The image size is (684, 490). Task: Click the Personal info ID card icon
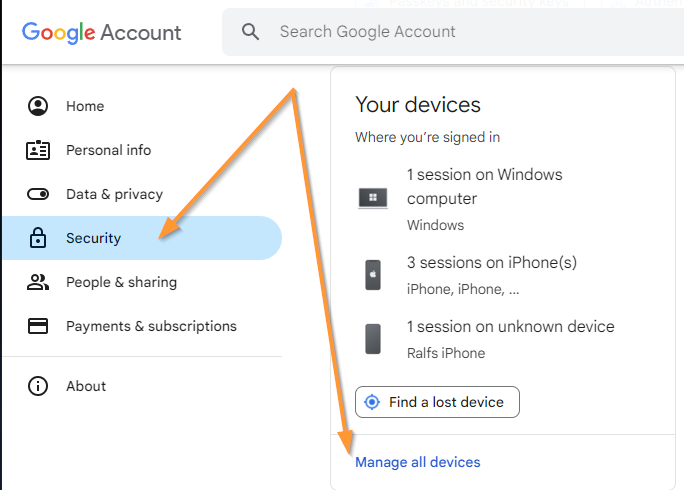coord(38,150)
